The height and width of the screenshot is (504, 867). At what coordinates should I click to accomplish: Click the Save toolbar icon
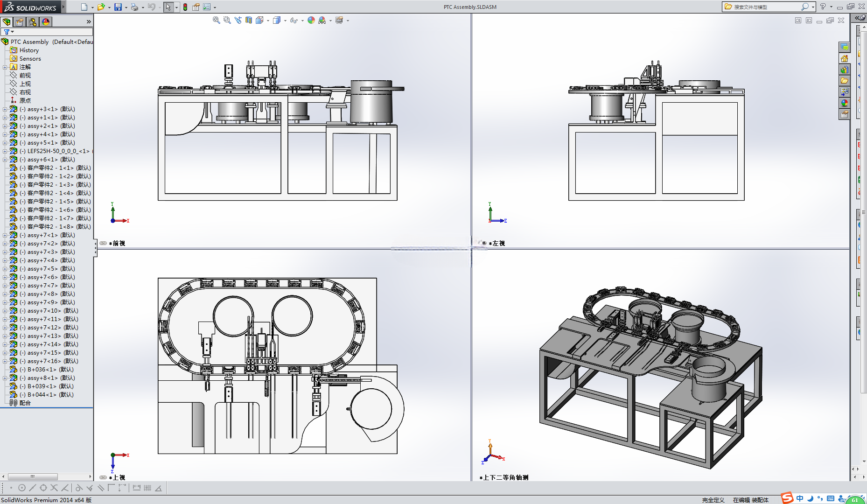point(118,7)
